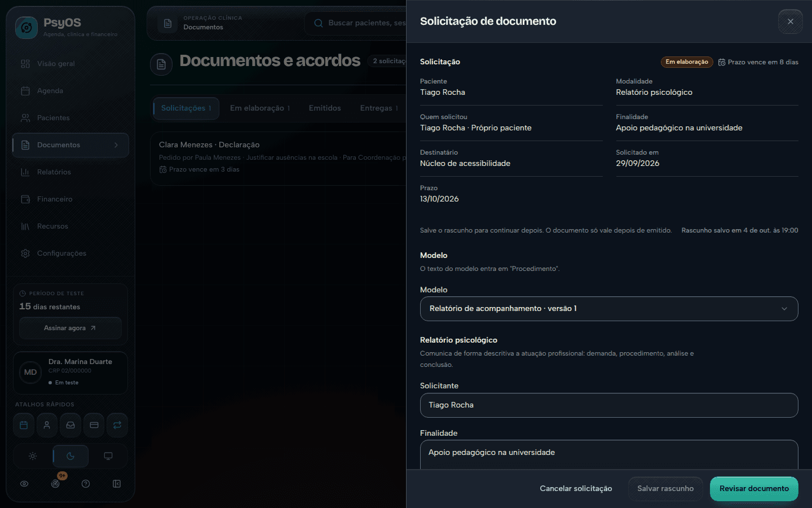The width and height of the screenshot is (812, 508).
Task: Open the help question mark icon
Action: pyautogui.click(x=86, y=484)
